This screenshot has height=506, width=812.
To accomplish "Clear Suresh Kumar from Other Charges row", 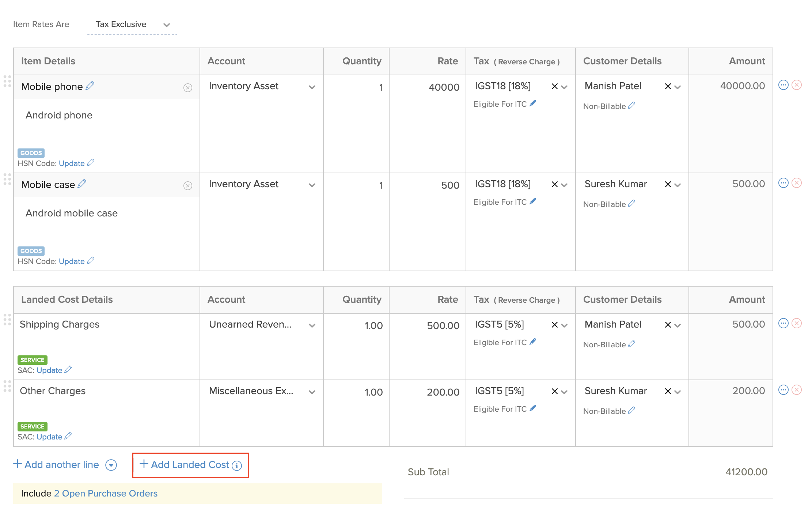I will 668,392.
